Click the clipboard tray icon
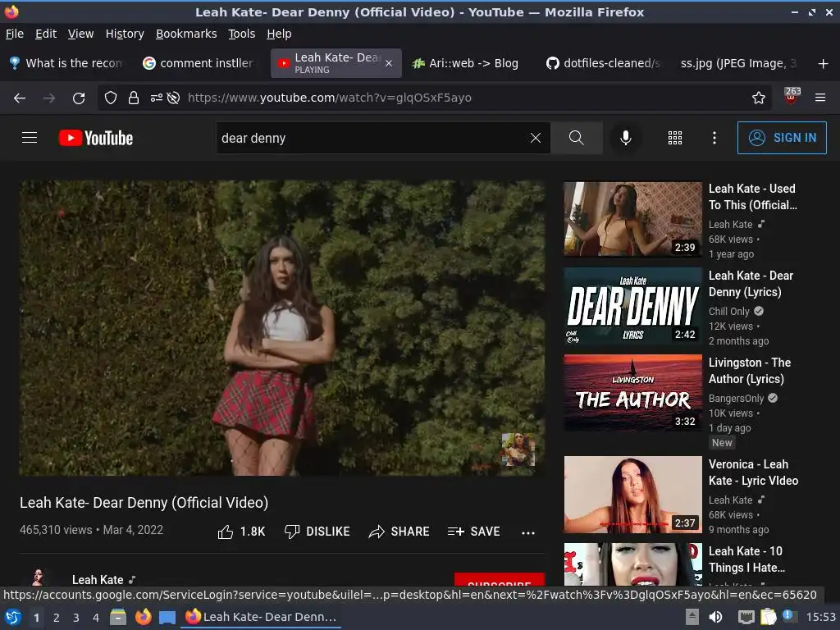840x630 pixels. click(x=768, y=617)
